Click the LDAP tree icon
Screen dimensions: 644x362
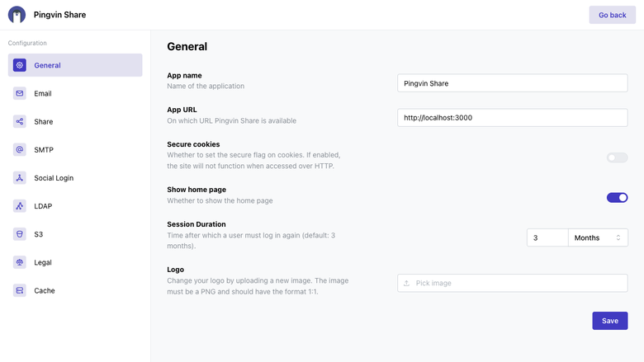pos(19,206)
